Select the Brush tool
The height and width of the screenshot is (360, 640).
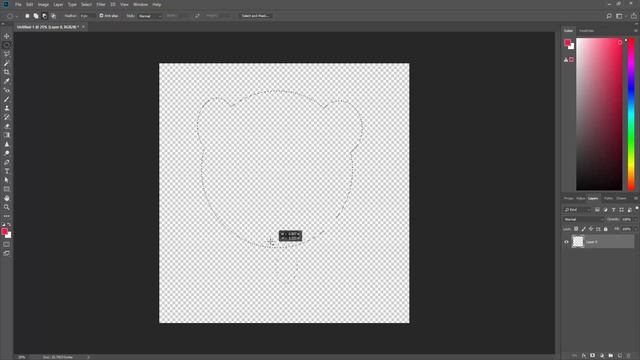[7, 99]
